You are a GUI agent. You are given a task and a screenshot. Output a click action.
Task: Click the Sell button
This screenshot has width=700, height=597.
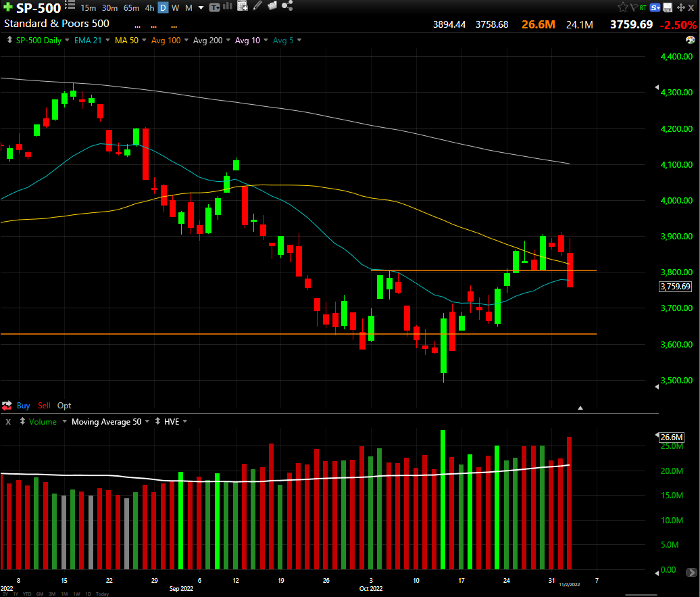44,405
